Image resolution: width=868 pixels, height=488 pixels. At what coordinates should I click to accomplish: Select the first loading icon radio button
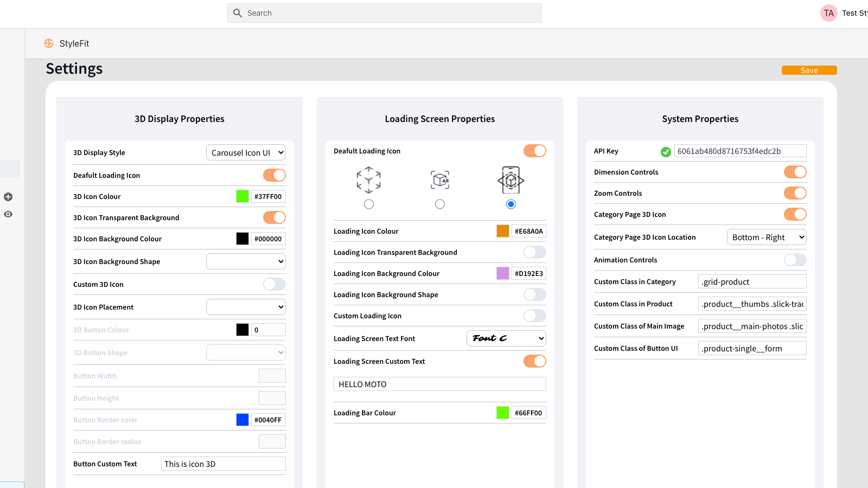click(x=369, y=204)
